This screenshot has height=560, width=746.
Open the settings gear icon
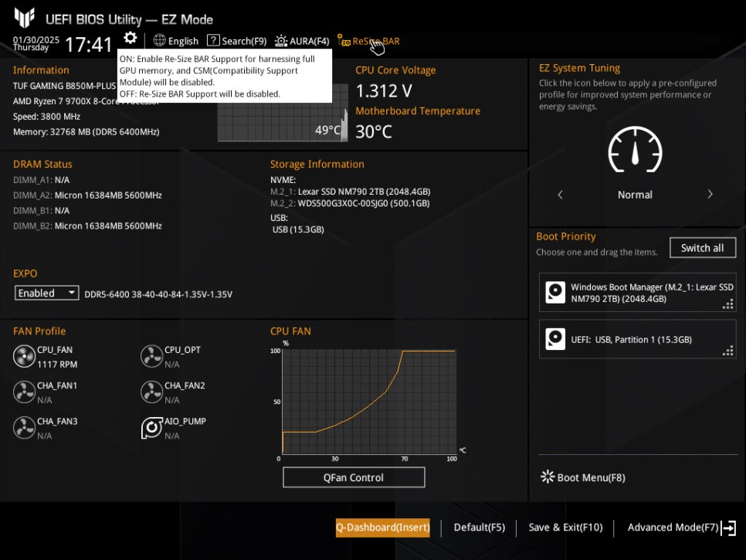131,38
